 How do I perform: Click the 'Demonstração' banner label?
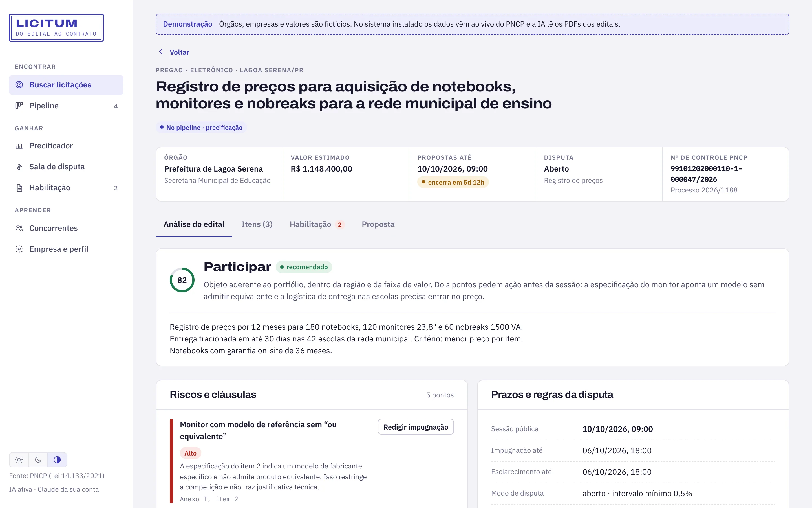tap(187, 24)
